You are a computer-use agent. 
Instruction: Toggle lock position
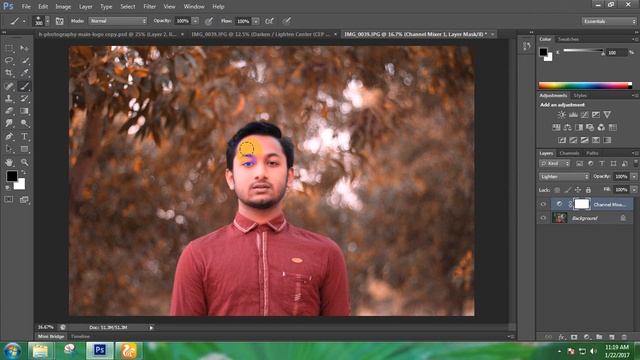tap(578, 190)
